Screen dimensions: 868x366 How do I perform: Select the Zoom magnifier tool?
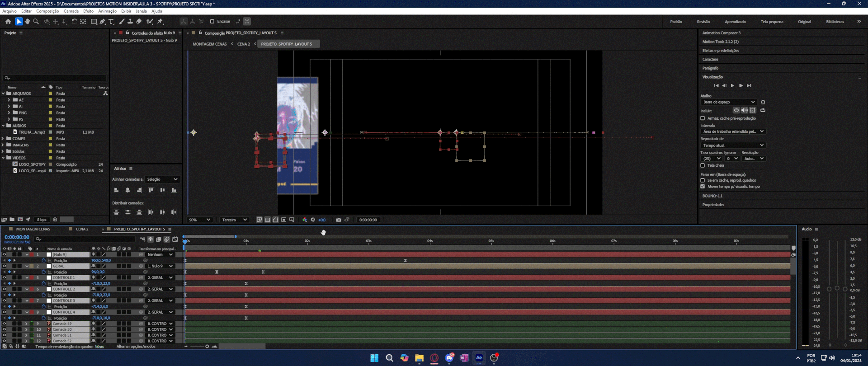(x=36, y=21)
